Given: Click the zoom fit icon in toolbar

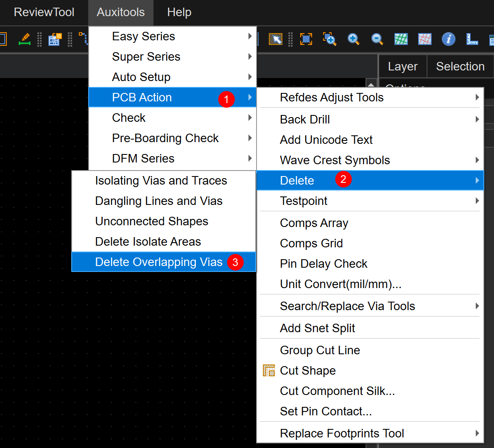Looking at the screenshot, I should 306,39.
